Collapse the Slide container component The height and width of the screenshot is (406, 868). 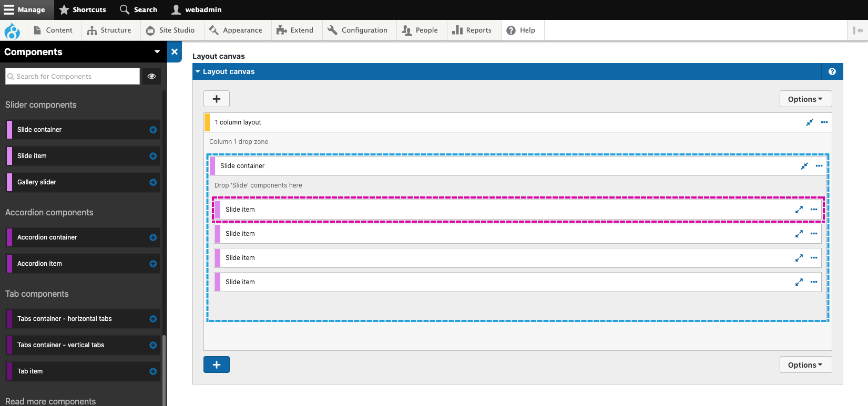804,166
